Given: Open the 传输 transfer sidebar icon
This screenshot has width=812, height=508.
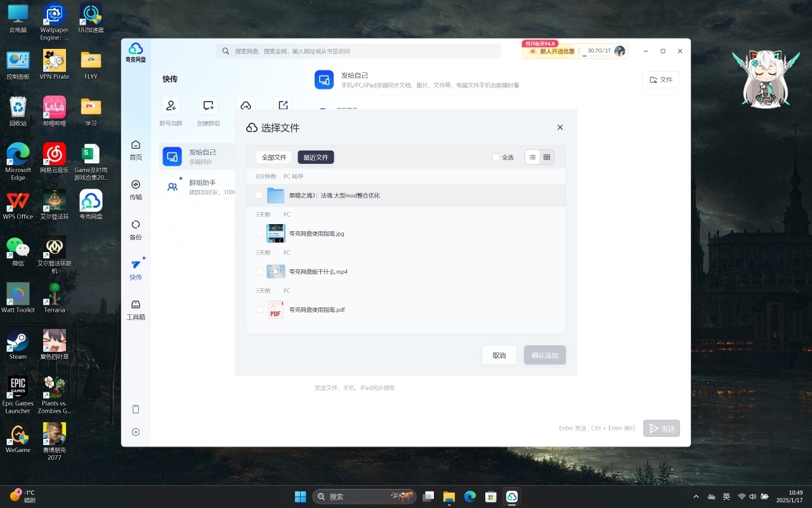Looking at the screenshot, I should (x=136, y=190).
